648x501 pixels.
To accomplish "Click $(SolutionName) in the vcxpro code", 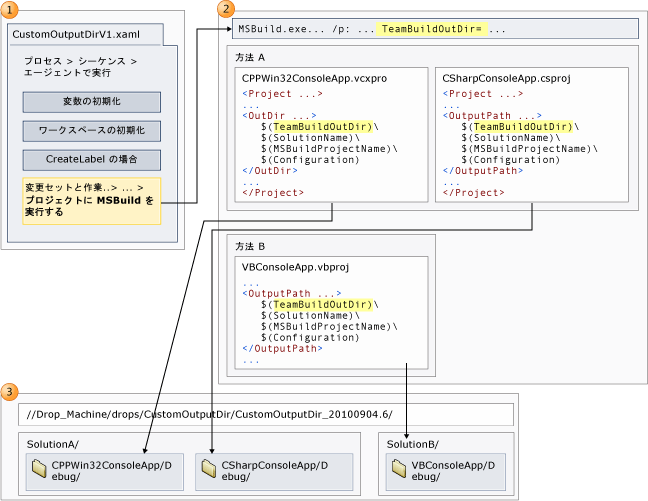I will tap(307, 138).
